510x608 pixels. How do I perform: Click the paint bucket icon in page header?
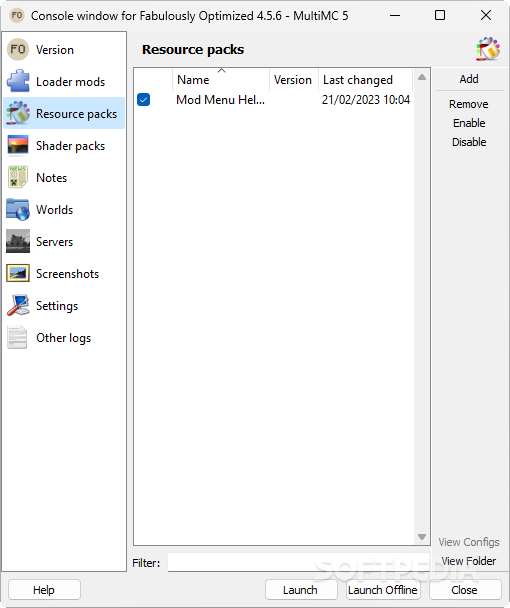click(488, 49)
